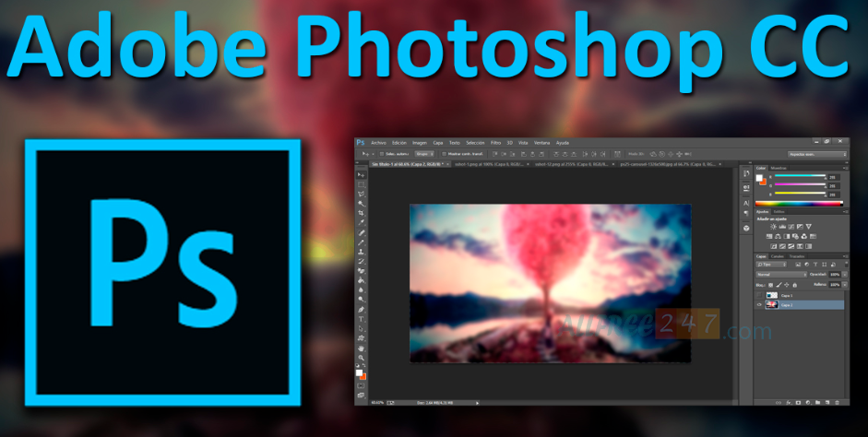Create a new layer group
Image resolution: width=868 pixels, height=437 pixels.
click(817, 402)
